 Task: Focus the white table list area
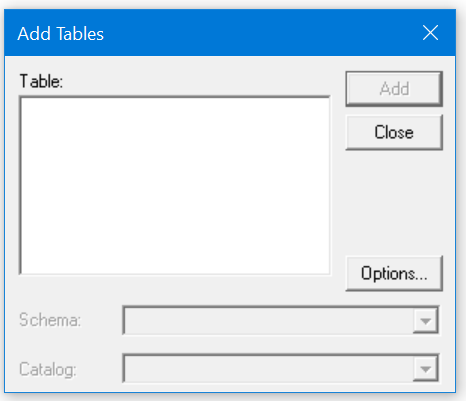(175, 185)
